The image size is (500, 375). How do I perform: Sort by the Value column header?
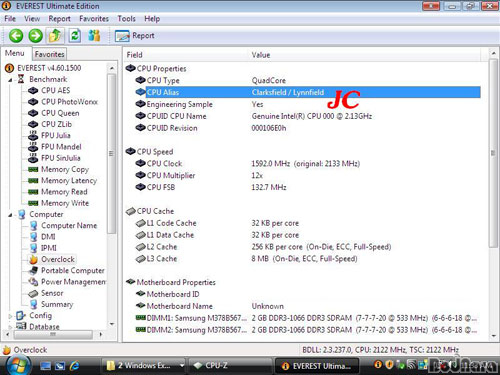tap(364, 55)
